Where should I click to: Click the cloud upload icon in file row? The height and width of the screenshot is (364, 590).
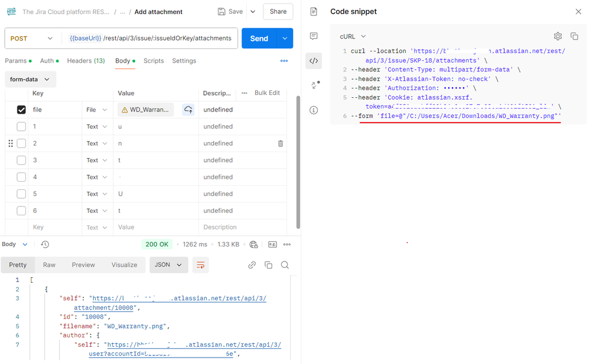[x=188, y=110]
